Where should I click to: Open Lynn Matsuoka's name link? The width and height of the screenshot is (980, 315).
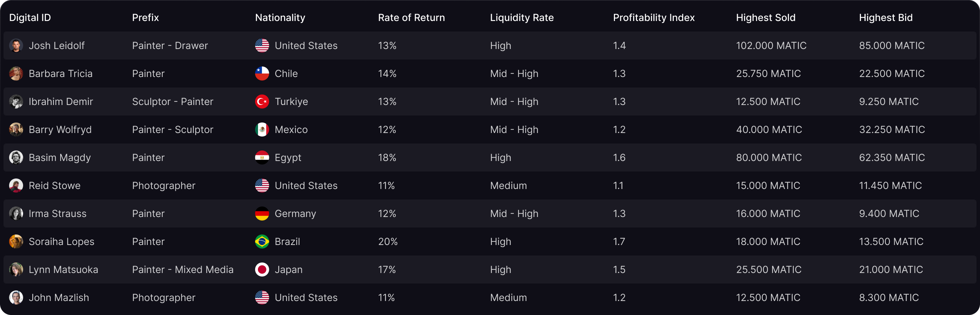click(x=64, y=269)
